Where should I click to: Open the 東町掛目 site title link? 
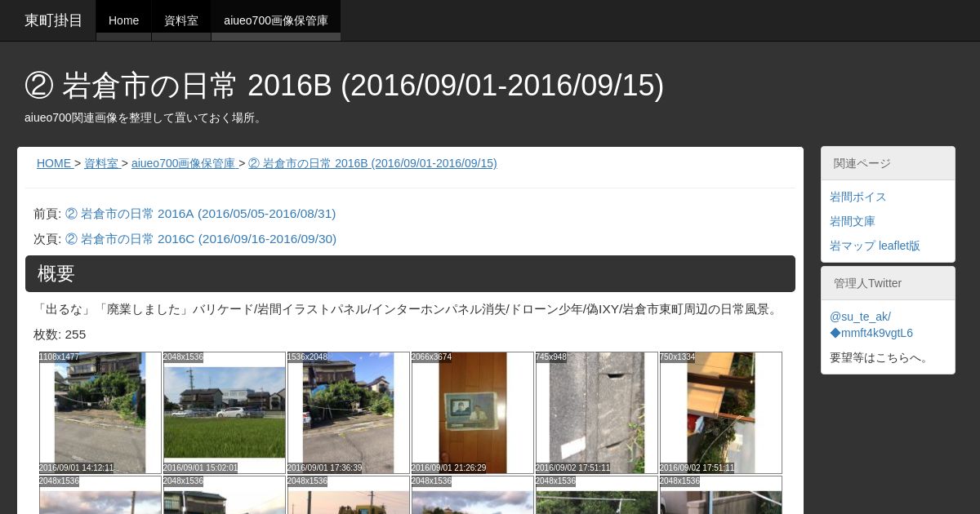[x=54, y=20]
